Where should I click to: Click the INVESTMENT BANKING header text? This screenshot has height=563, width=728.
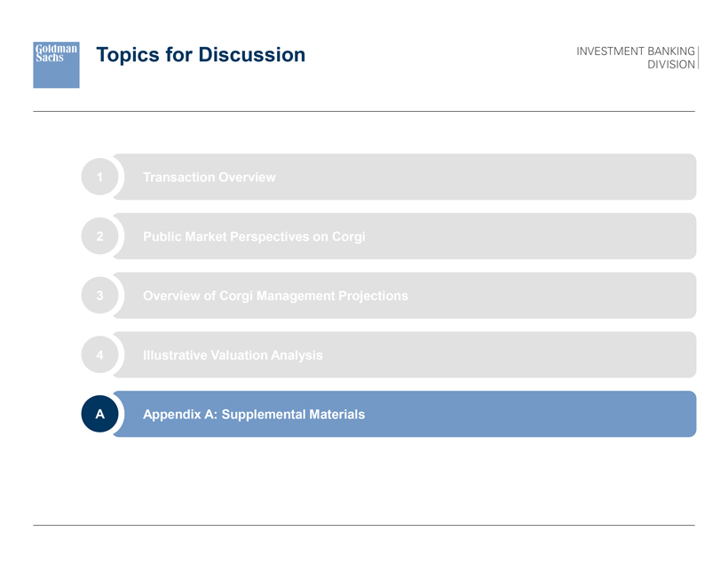635,52
